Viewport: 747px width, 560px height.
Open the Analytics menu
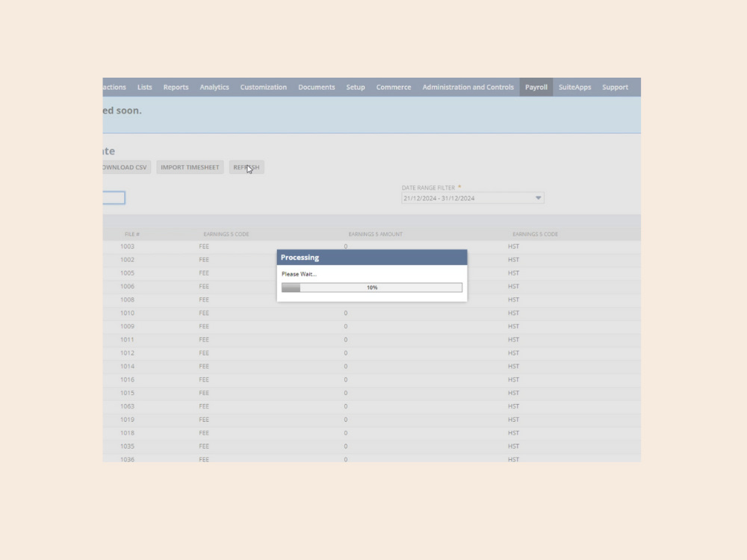[214, 87]
